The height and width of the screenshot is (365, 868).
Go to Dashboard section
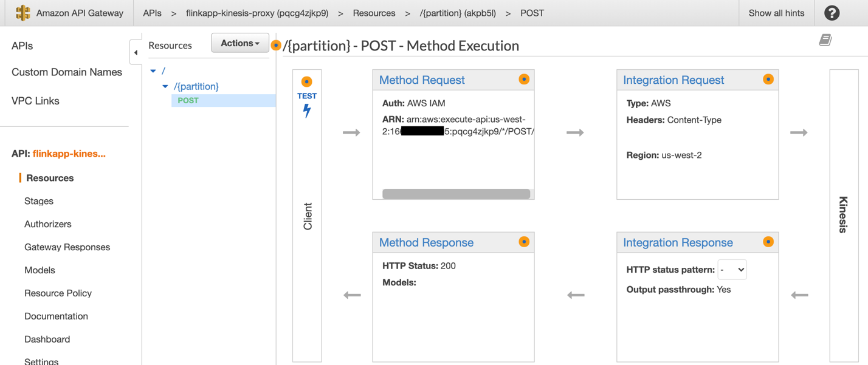(x=47, y=339)
